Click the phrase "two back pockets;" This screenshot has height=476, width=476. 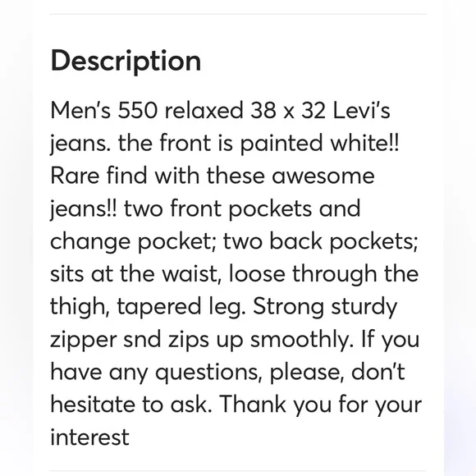pos(321,241)
